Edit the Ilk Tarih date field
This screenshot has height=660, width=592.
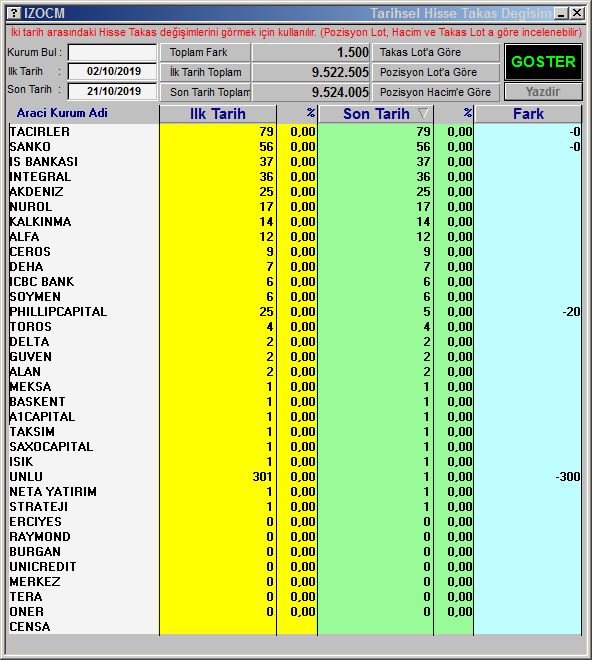coord(112,71)
